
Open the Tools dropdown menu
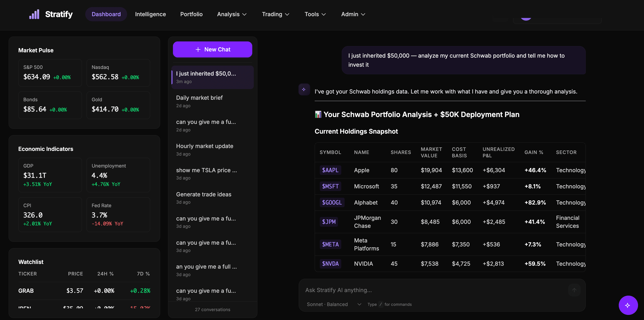(315, 14)
